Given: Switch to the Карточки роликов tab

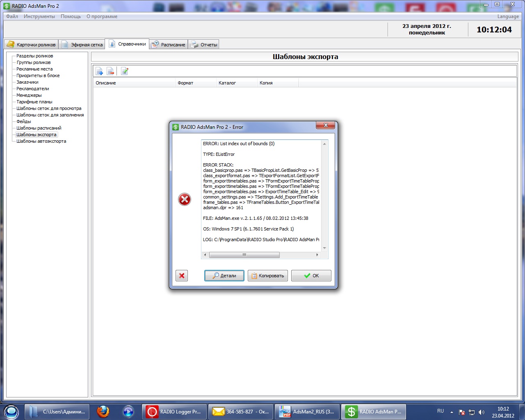Looking at the screenshot, I should point(31,44).
